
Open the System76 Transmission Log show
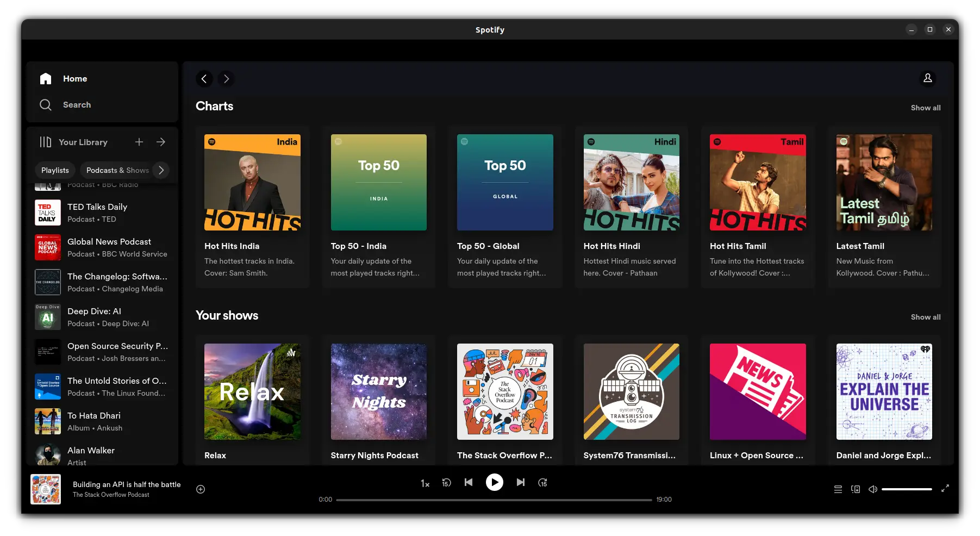click(632, 400)
